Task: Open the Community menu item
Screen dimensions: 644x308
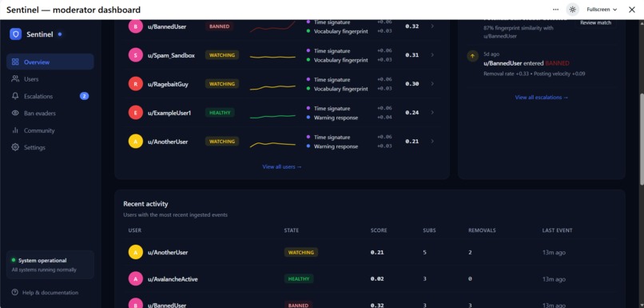Action: pyautogui.click(x=50, y=130)
